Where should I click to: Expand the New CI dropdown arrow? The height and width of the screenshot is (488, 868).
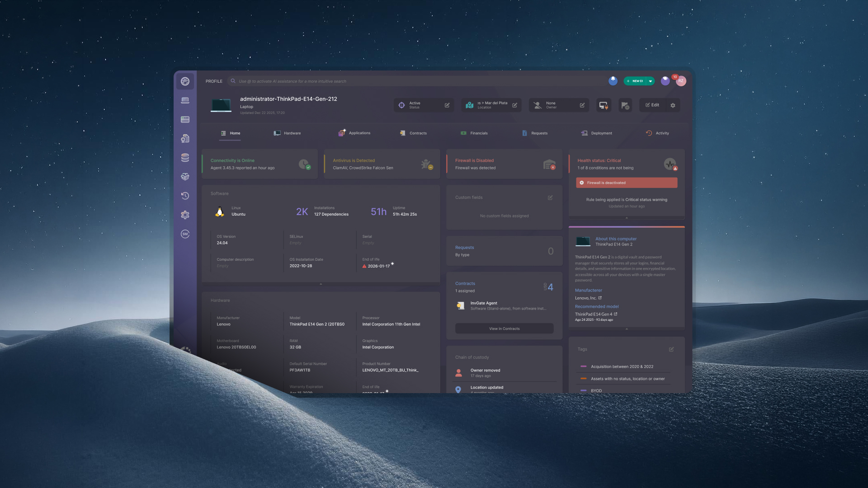click(x=651, y=81)
